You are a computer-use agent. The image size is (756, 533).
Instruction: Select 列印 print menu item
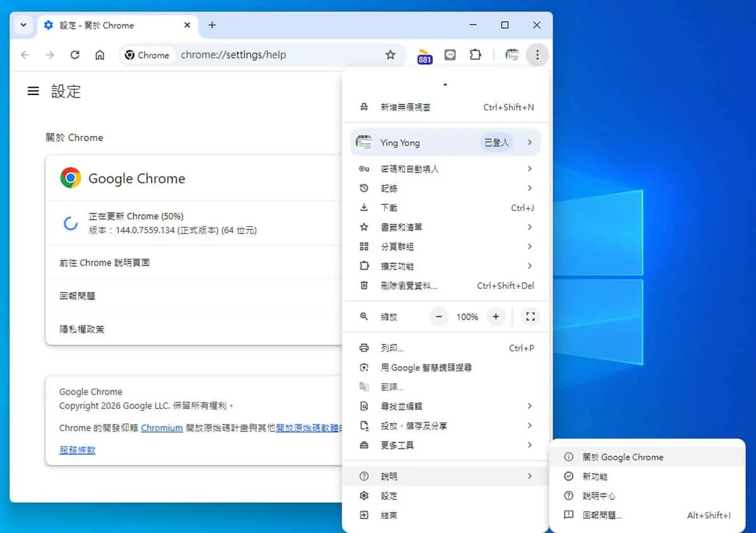pyautogui.click(x=446, y=348)
